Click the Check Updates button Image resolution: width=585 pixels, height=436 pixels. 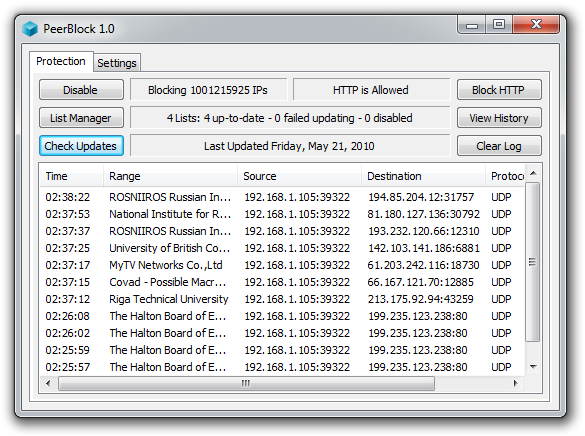pyautogui.click(x=81, y=146)
